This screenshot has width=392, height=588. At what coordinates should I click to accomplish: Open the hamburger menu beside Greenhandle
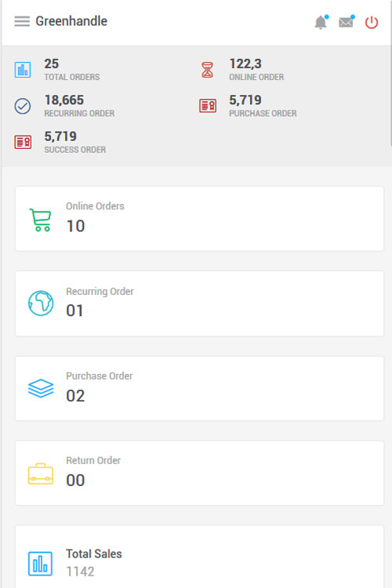(x=22, y=21)
